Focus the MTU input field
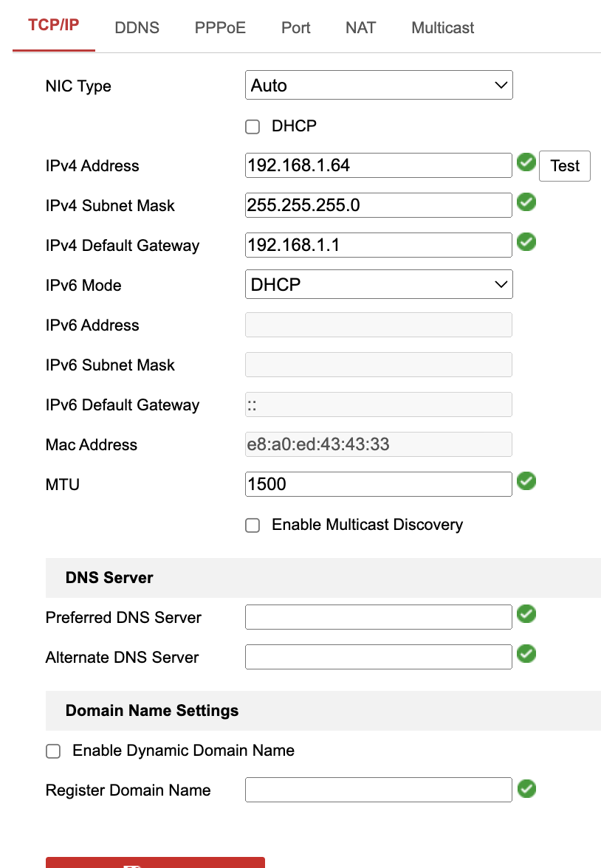The width and height of the screenshot is (601, 868). click(x=378, y=484)
